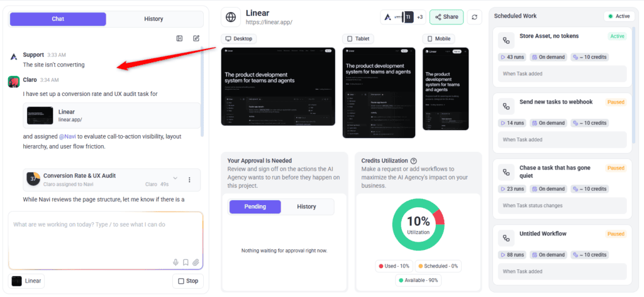Click workflow icon of Send new tasks to webhook
The height and width of the screenshot is (297, 644).
coord(506,107)
